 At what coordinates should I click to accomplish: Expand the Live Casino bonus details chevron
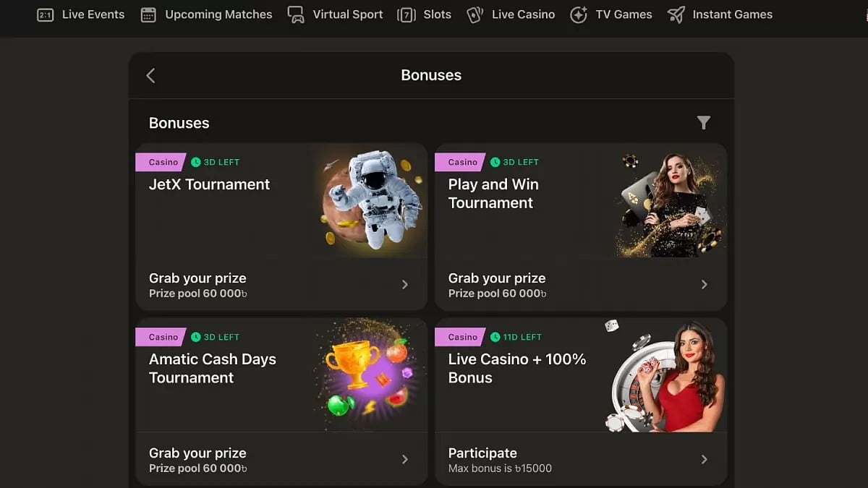tap(704, 459)
